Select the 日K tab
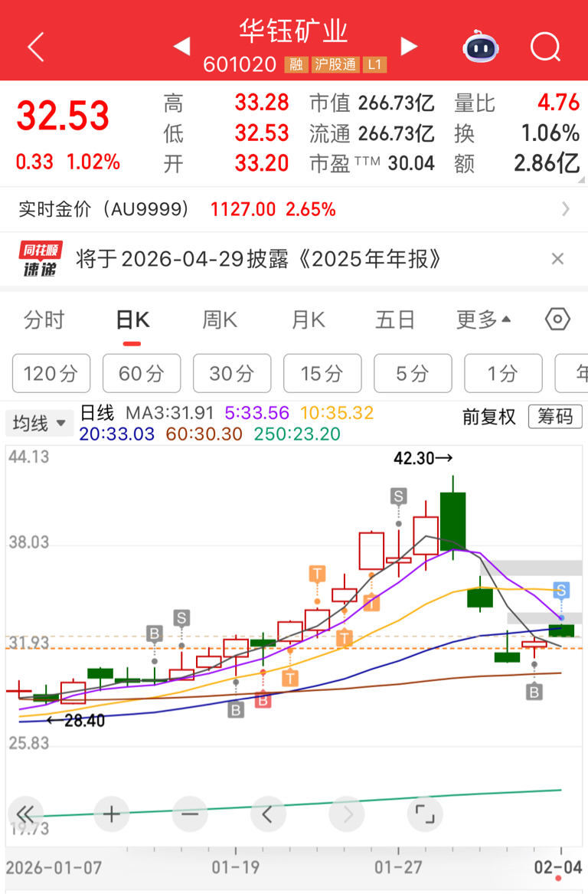The width and height of the screenshot is (588, 894). click(x=132, y=320)
